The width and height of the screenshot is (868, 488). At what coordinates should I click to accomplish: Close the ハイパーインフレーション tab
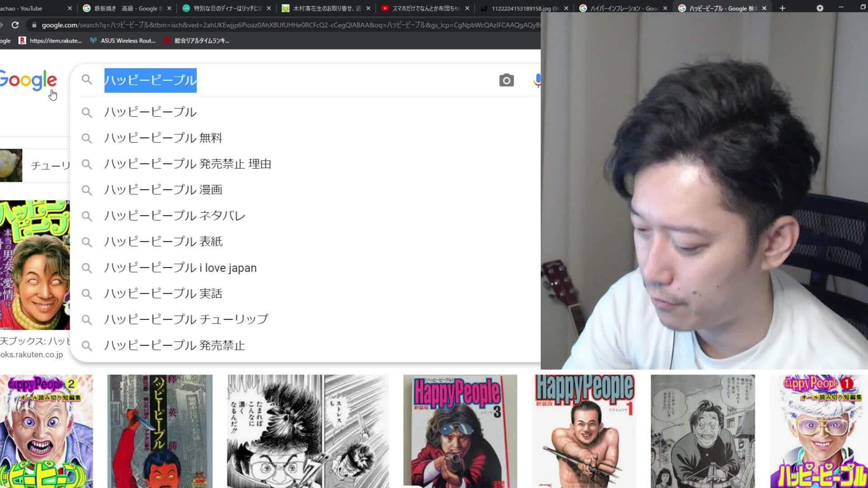coord(665,8)
